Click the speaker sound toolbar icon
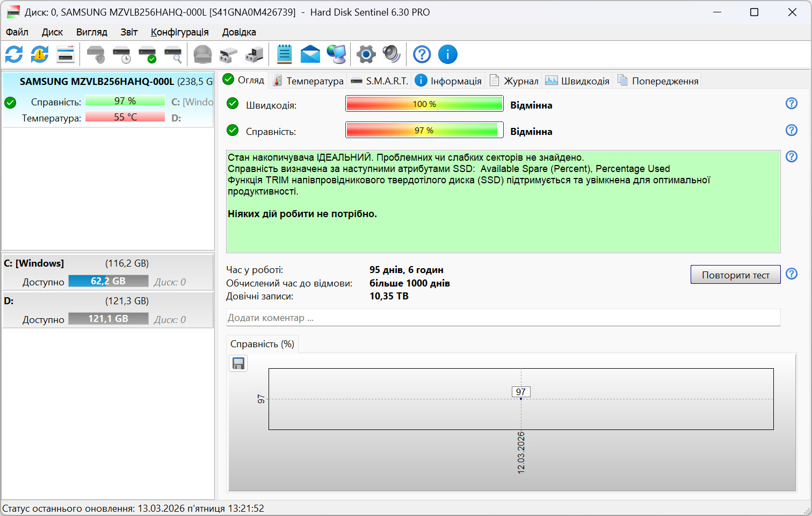The width and height of the screenshot is (812, 516). (x=392, y=54)
